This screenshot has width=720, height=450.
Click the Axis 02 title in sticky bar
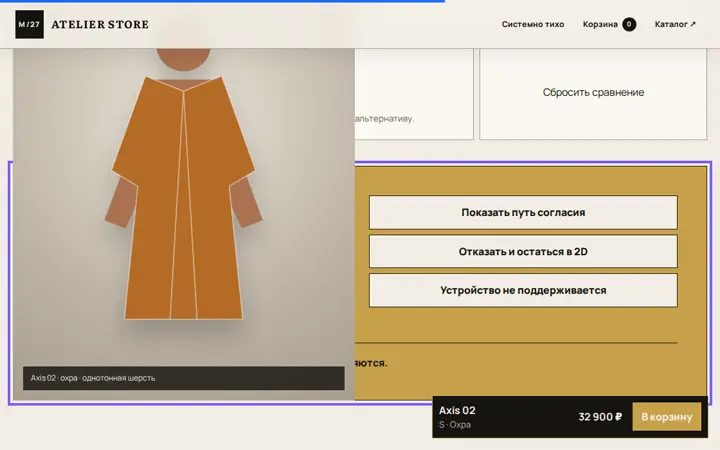457,410
